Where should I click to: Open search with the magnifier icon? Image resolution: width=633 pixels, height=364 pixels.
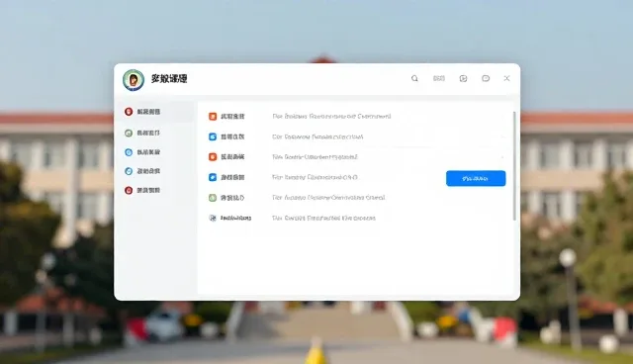tap(414, 78)
